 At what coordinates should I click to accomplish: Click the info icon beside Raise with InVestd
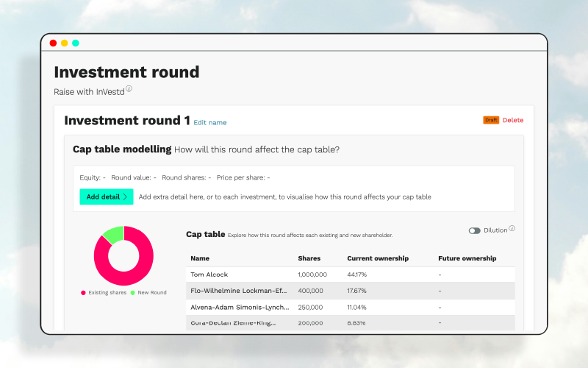[129, 88]
